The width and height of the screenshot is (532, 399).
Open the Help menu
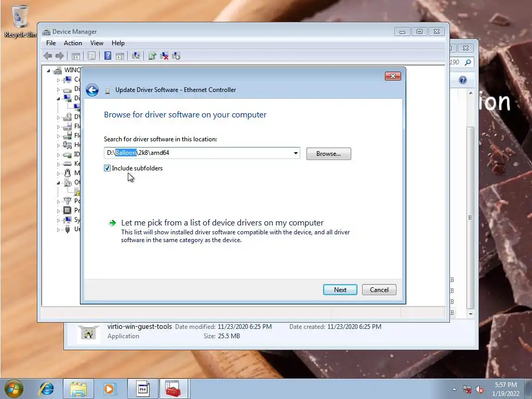click(x=118, y=43)
